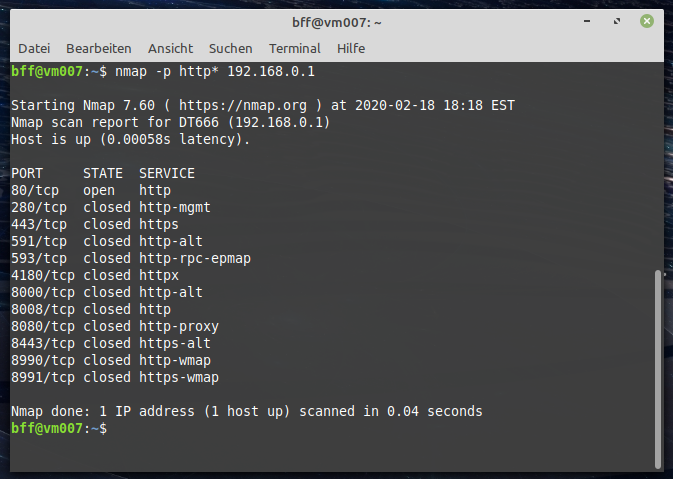Minimize the terminal window
673x479 pixels.
pos(587,21)
